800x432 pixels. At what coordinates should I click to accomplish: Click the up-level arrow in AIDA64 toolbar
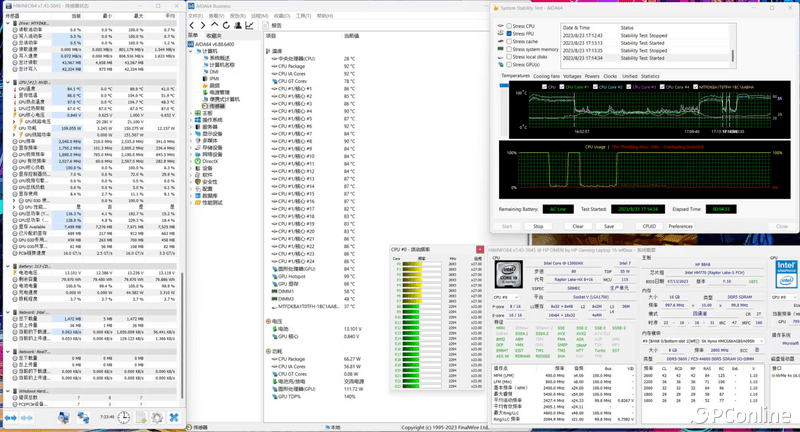click(214, 25)
